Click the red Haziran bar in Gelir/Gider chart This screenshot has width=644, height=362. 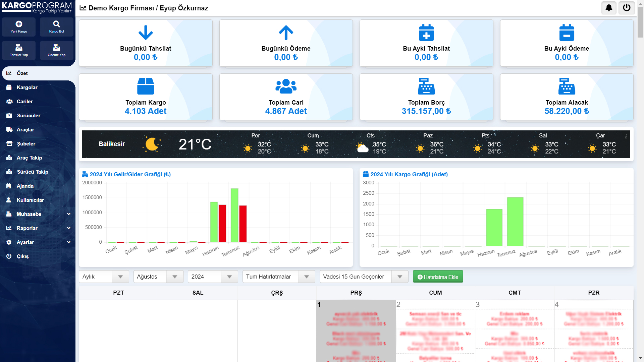[x=222, y=223]
